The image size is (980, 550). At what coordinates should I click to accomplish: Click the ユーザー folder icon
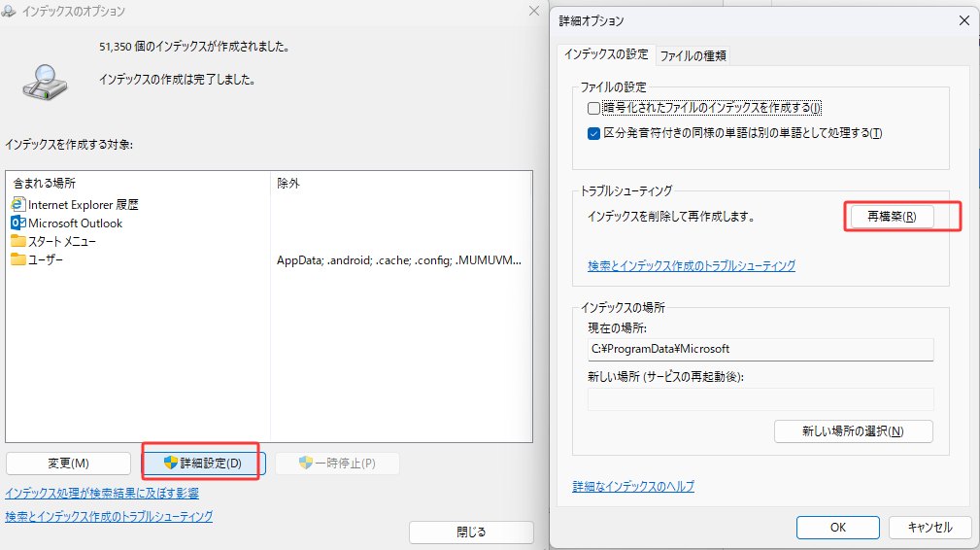18,259
